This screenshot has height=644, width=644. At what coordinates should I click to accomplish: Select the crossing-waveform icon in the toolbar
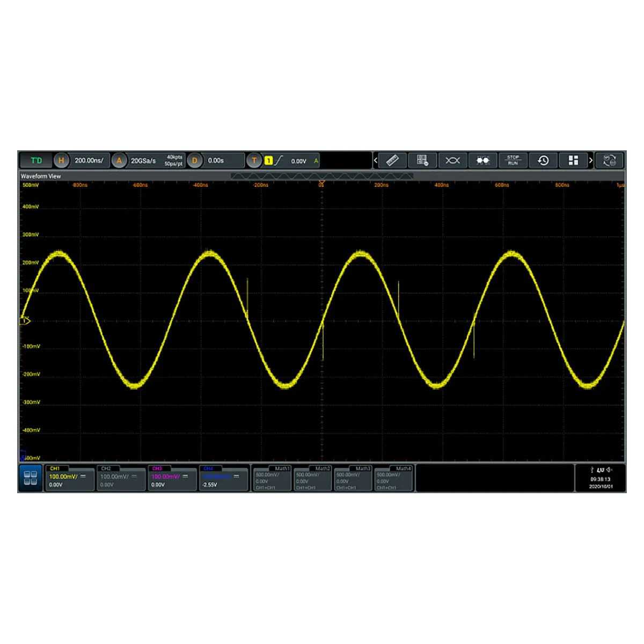[452, 160]
